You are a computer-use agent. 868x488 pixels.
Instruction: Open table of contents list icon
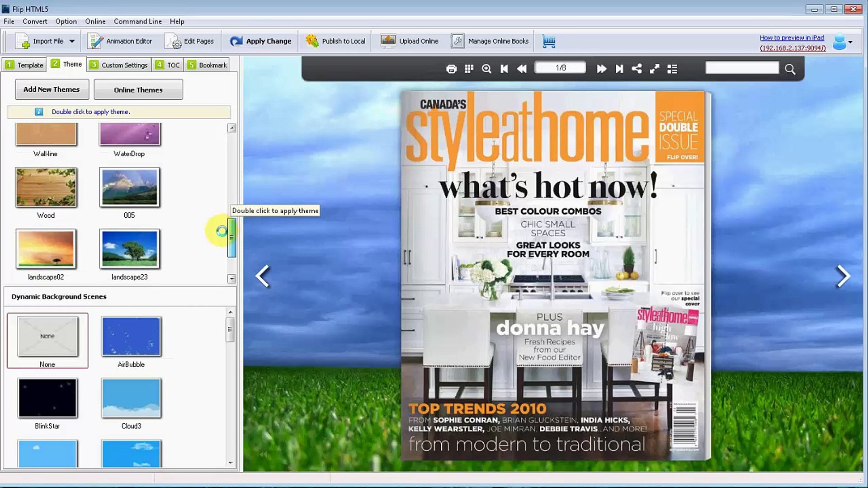click(672, 69)
